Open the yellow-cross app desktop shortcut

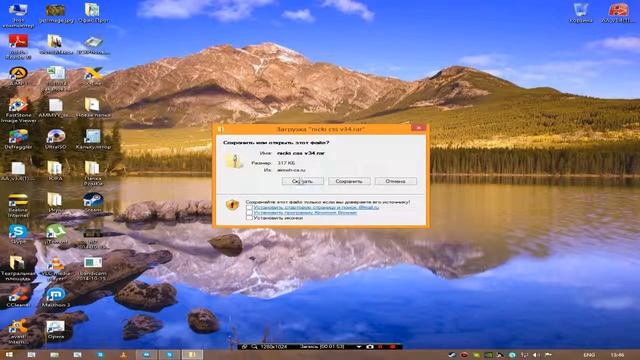click(93, 76)
